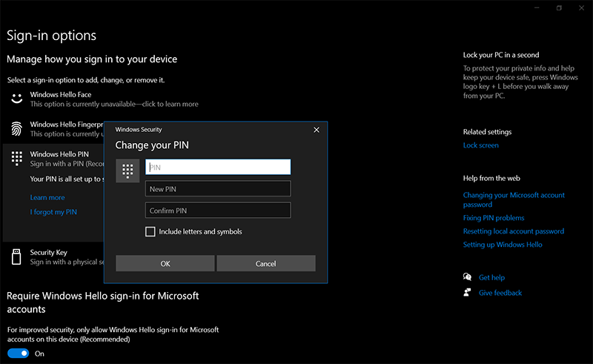Image resolution: width=593 pixels, height=364 pixels.
Task: Select the Windows Hello Face option
Action: pos(113,99)
